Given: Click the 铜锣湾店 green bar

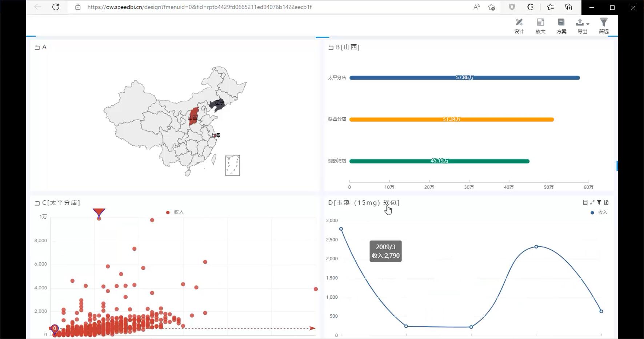Looking at the screenshot, I should 439,161.
